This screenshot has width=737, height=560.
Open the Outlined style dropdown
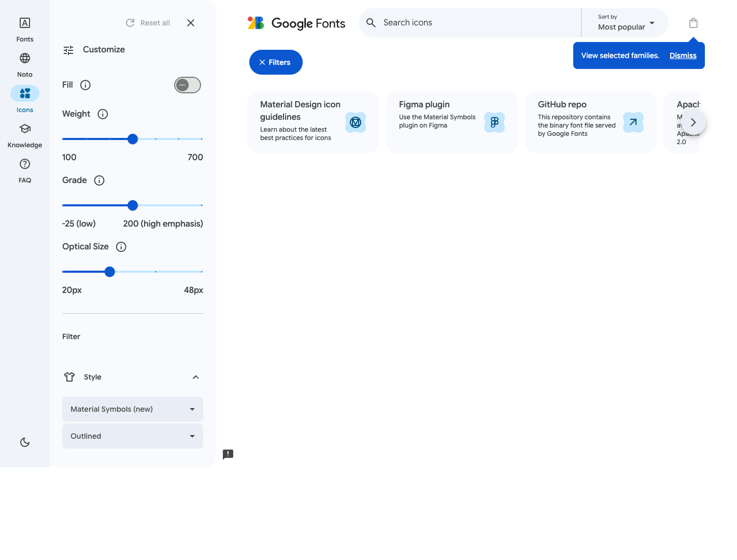pyautogui.click(x=133, y=436)
